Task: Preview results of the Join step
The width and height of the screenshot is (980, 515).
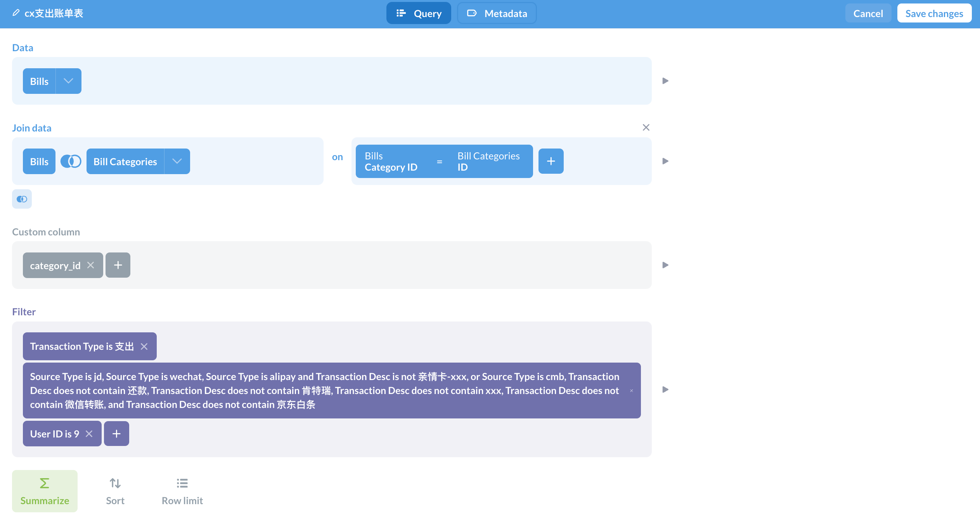Action: click(x=665, y=161)
